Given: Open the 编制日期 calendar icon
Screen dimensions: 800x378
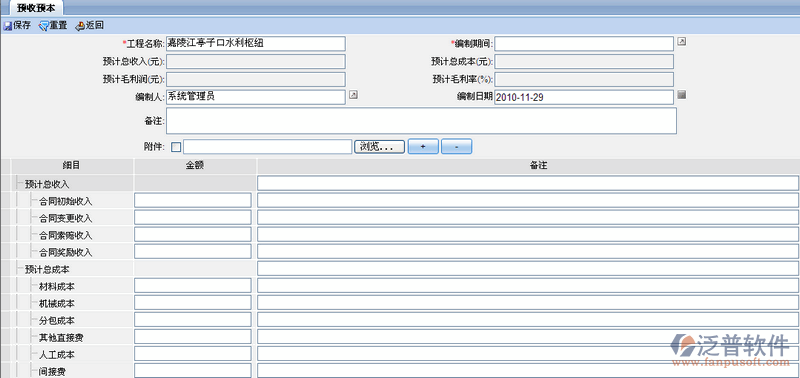Looking at the screenshot, I should point(682,94).
